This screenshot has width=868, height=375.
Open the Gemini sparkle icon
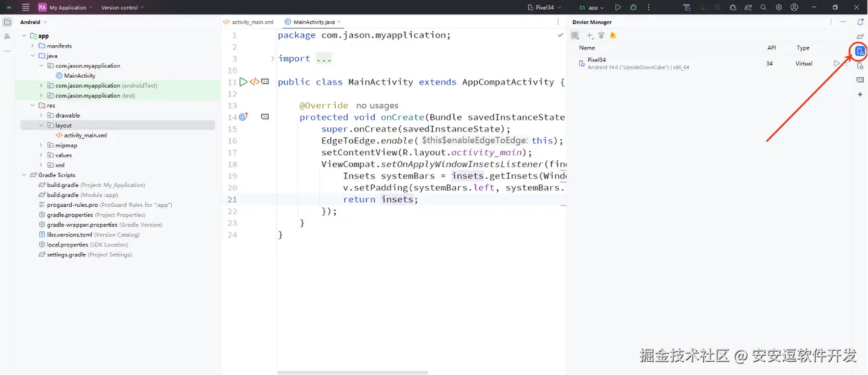[x=860, y=95]
